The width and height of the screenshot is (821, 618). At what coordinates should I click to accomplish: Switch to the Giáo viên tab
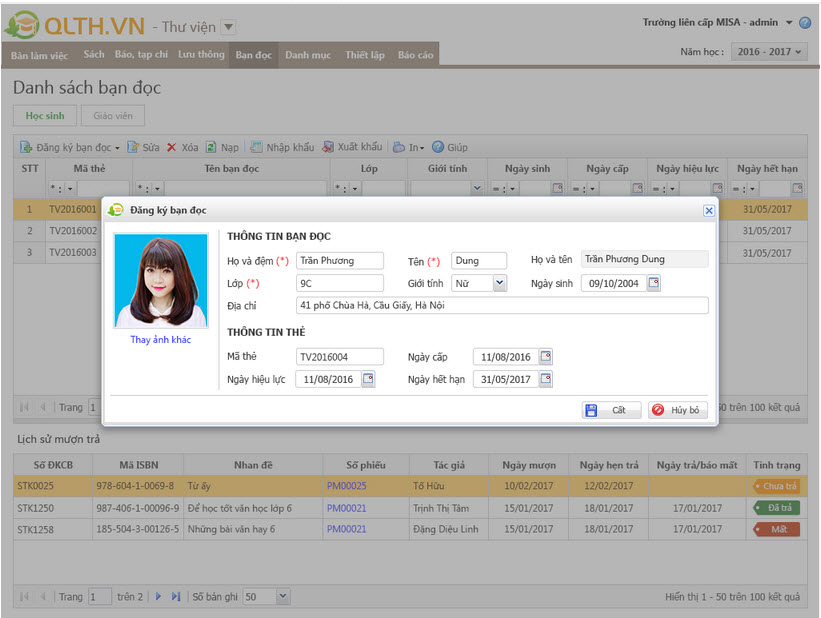point(113,116)
